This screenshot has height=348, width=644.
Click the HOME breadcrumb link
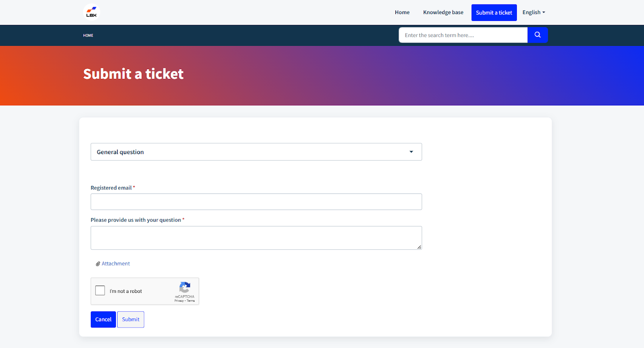pos(88,35)
